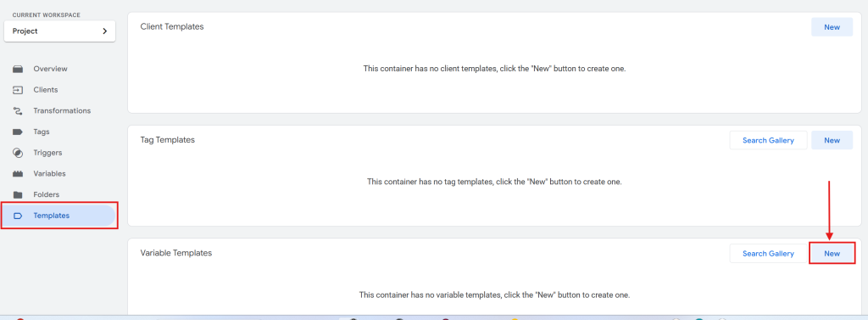Click the Tag Templates section heading
The height and width of the screenshot is (320, 868).
pos(168,140)
